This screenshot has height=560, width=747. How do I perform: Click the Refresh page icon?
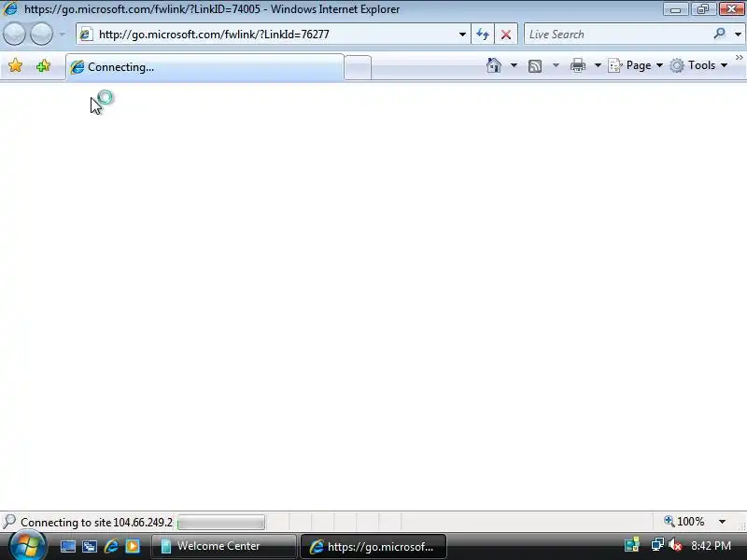[x=483, y=35]
